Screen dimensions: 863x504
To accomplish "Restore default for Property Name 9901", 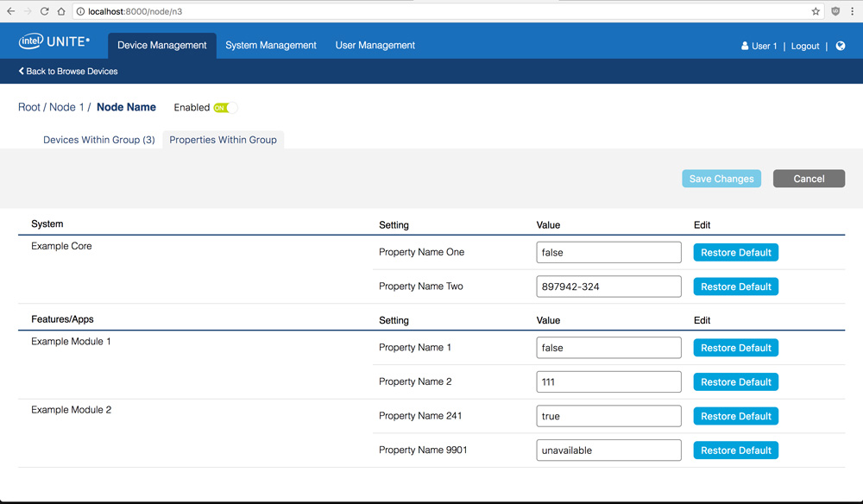I will coord(736,450).
